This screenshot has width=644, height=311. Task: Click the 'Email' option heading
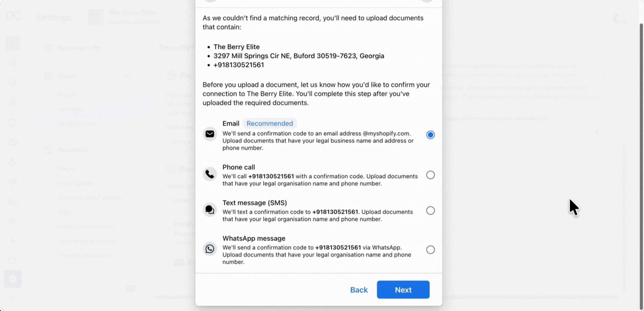coord(231,123)
